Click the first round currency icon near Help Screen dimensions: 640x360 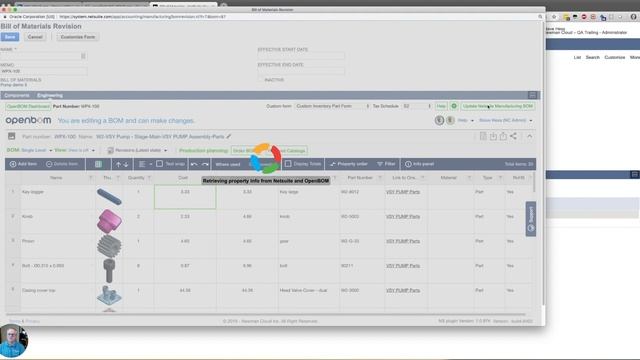pos(439,120)
